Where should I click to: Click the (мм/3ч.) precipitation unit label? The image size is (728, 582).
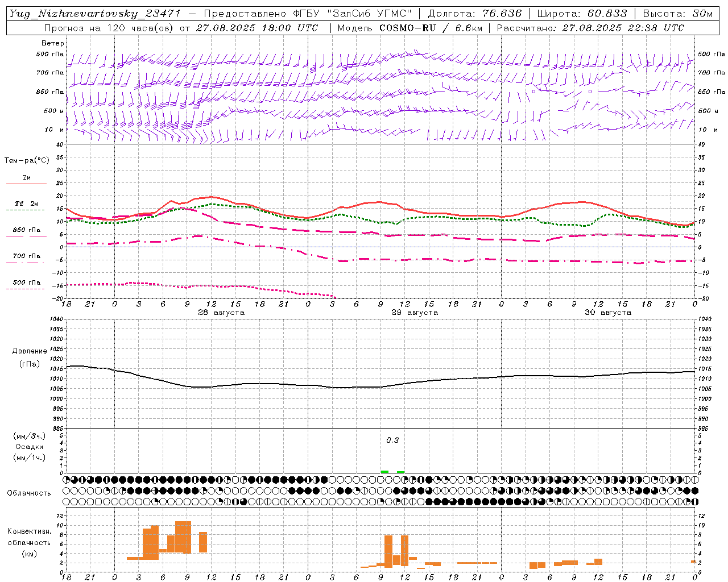[x=30, y=436]
